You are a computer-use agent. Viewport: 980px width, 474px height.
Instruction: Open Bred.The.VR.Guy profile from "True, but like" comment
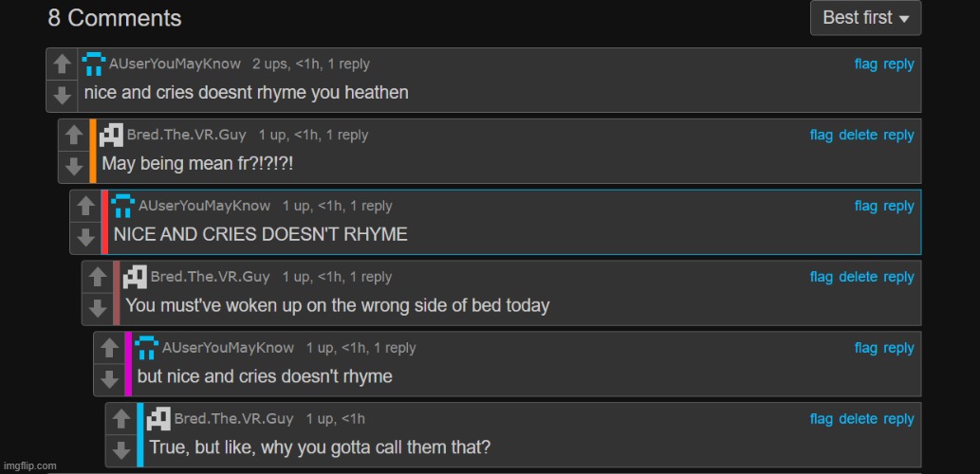point(234,419)
